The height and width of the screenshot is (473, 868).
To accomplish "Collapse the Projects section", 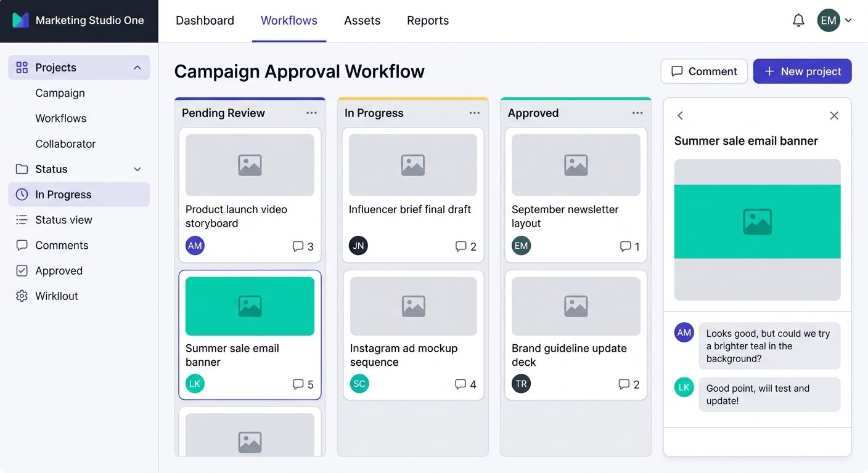I will click(x=137, y=68).
